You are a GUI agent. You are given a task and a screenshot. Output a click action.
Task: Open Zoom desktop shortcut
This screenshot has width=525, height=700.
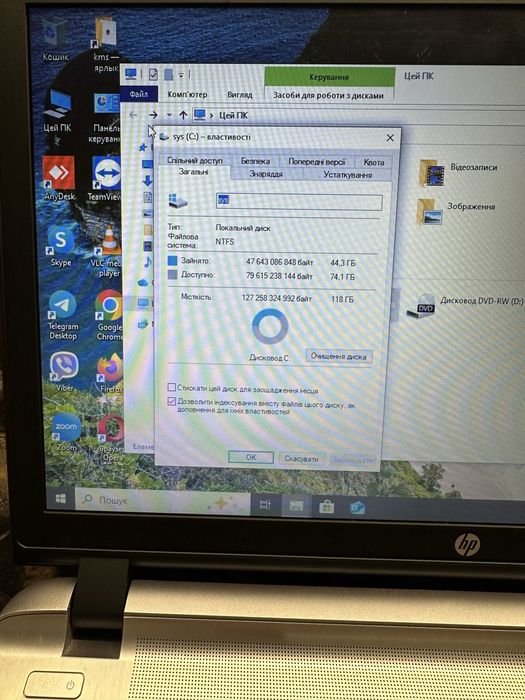[x=66, y=432]
